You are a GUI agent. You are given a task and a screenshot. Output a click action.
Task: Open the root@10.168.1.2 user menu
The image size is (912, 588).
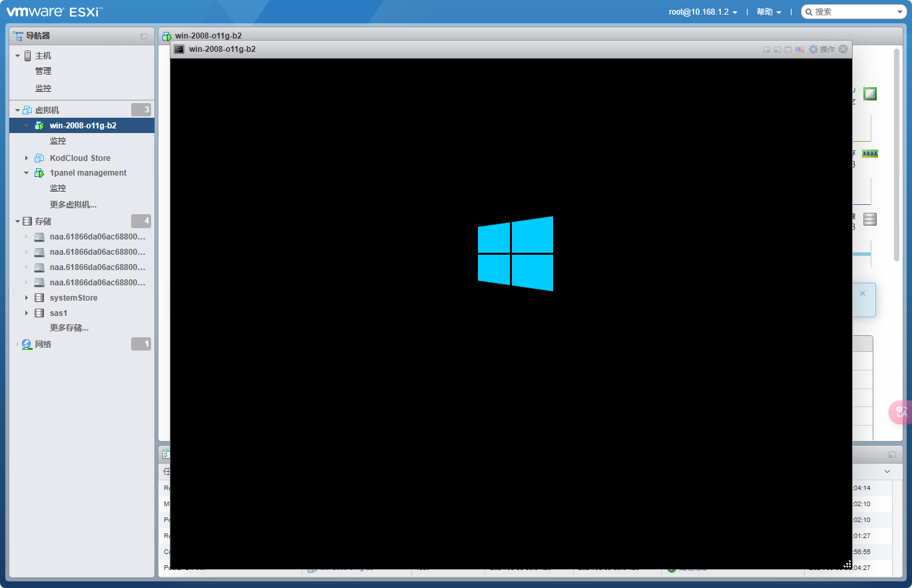coord(703,12)
